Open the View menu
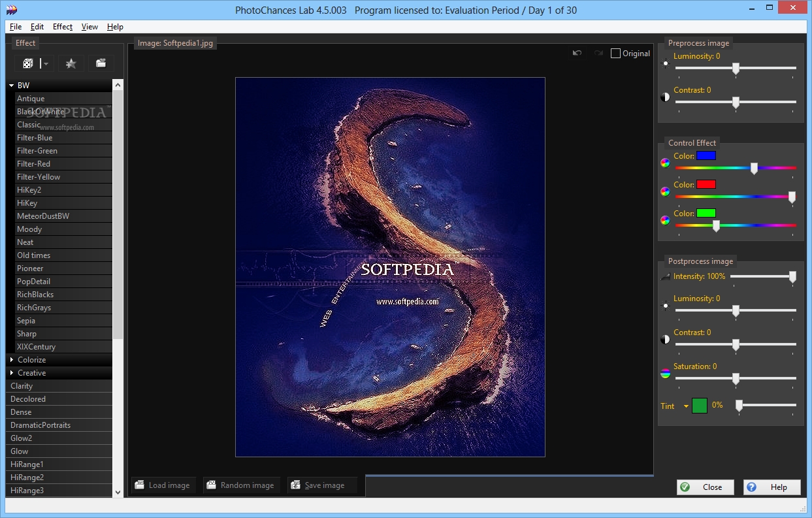This screenshot has width=812, height=518. (x=89, y=27)
